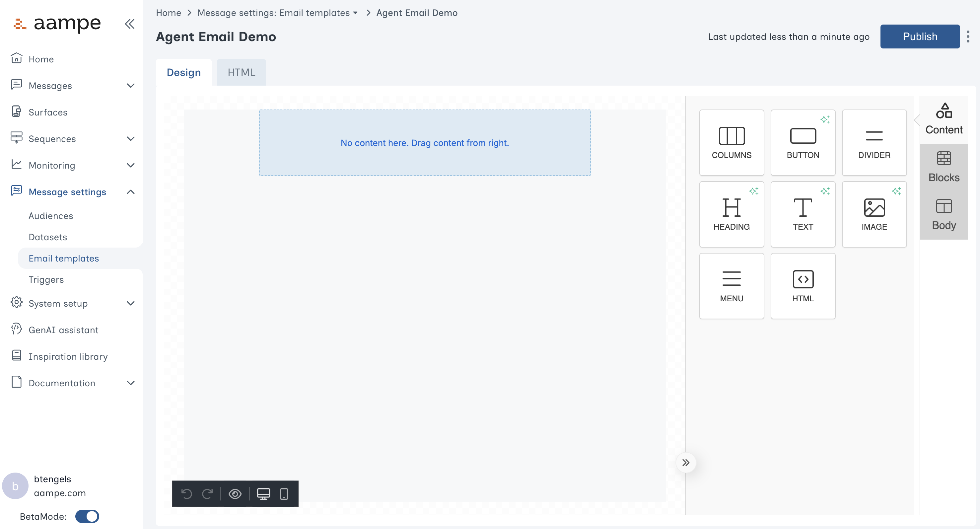980x529 pixels.
Task: Click the AI sparkle on the TEXT block
Action: (x=825, y=191)
